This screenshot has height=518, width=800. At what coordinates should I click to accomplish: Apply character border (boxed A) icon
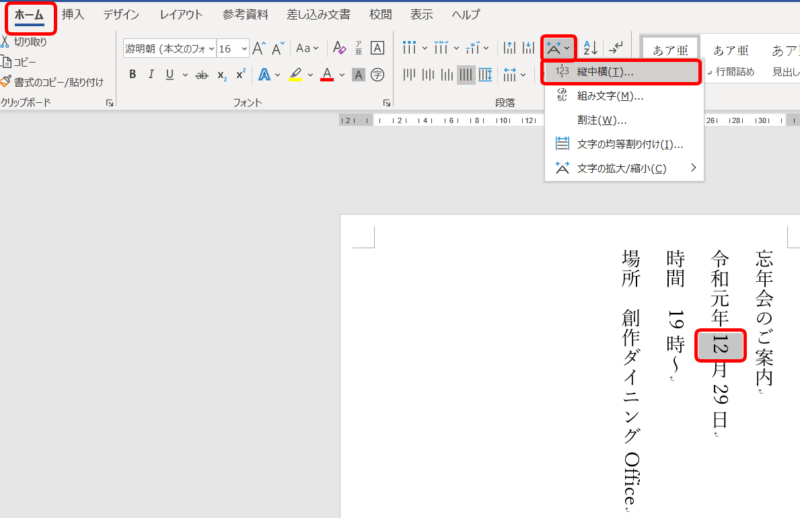click(x=377, y=48)
